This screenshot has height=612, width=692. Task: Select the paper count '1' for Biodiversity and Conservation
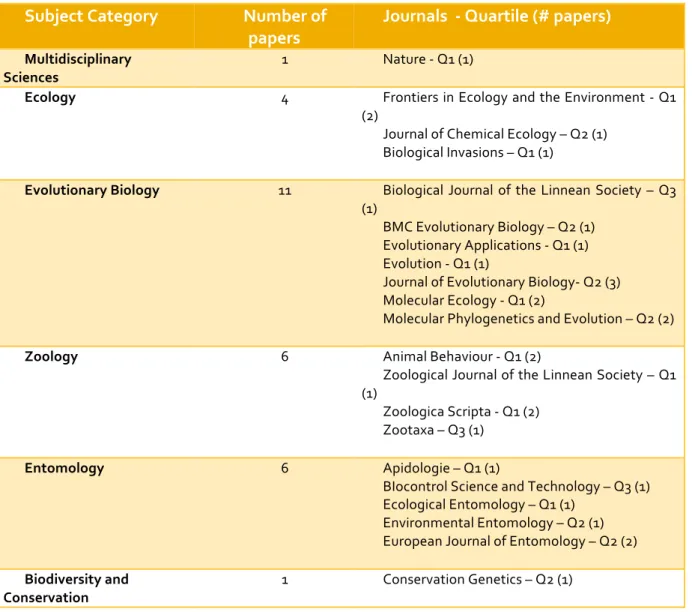pyautogui.click(x=285, y=580)
